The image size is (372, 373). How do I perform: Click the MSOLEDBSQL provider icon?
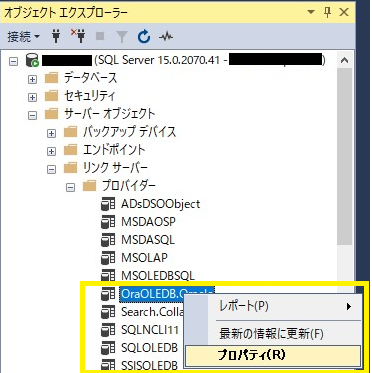pyautogui.click(x=108, y=276)
